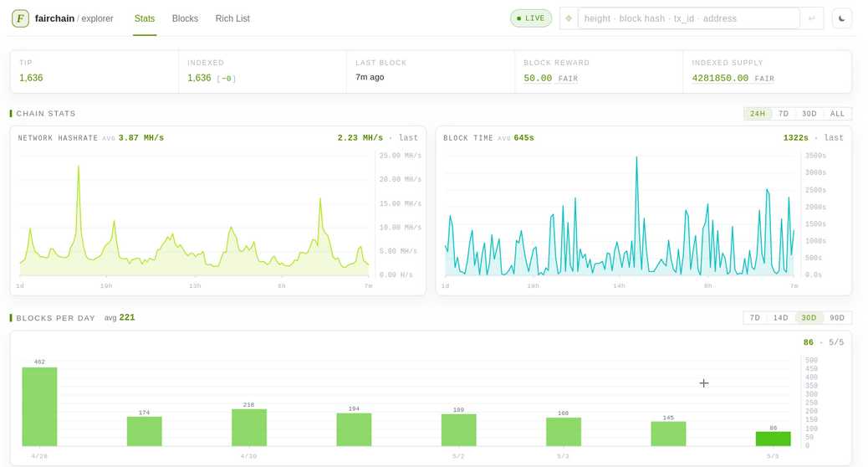Show ALL-time chain stats
Screen dimensions: 868x467
(x=837, y=114)
